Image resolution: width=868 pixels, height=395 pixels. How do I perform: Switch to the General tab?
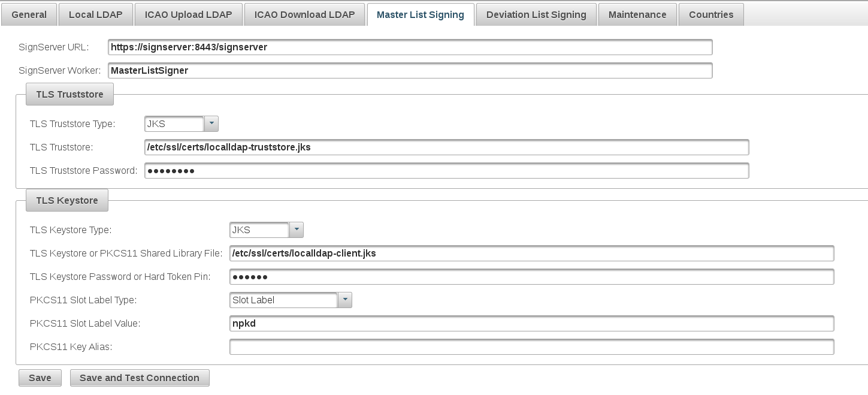click(x=29, y=14)
